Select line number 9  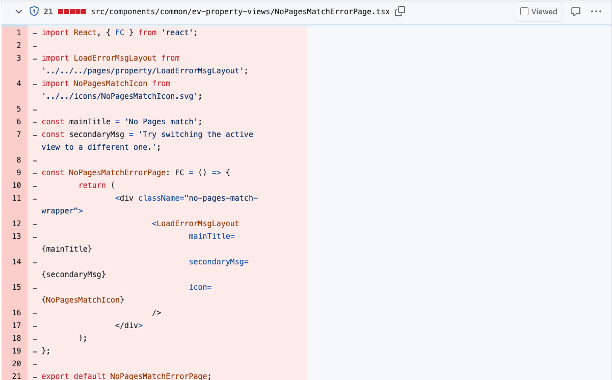[18, 172]
